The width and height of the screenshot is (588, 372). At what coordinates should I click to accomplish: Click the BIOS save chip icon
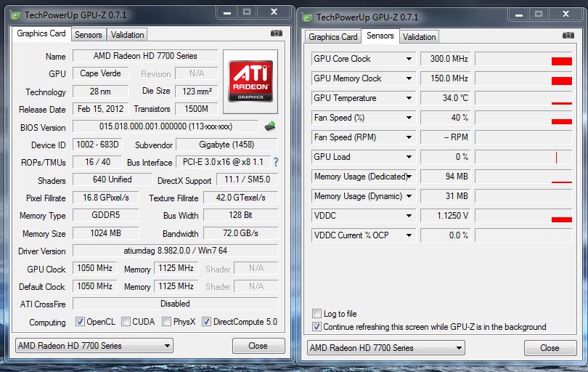(270, 126)
